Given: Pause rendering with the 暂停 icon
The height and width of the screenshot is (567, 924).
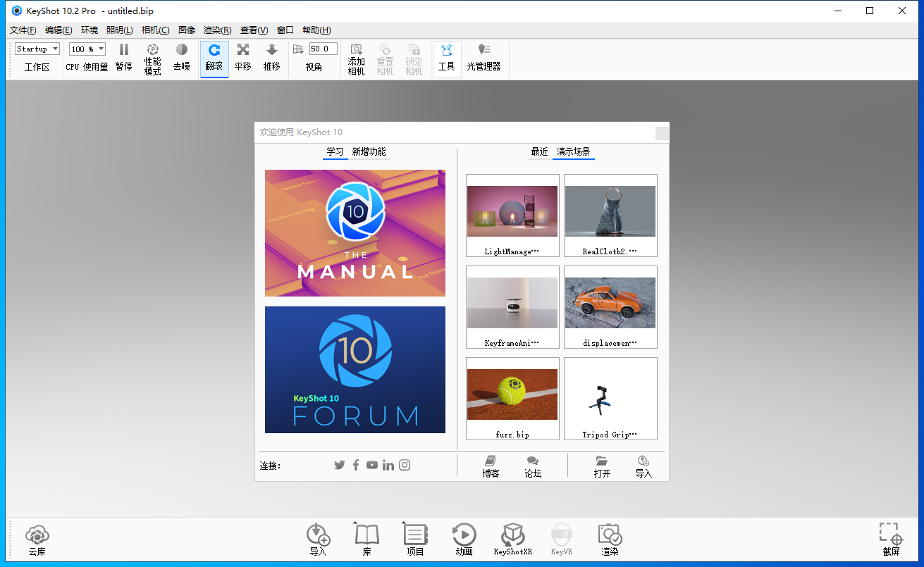Looking at the screenshot, I should click(123, 50).
